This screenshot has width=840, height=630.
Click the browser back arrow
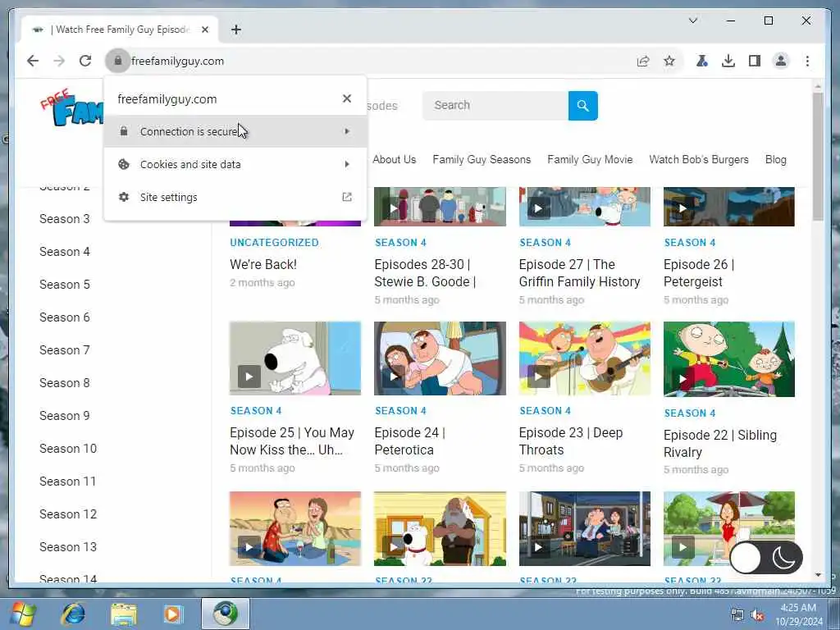click(33, 61)
